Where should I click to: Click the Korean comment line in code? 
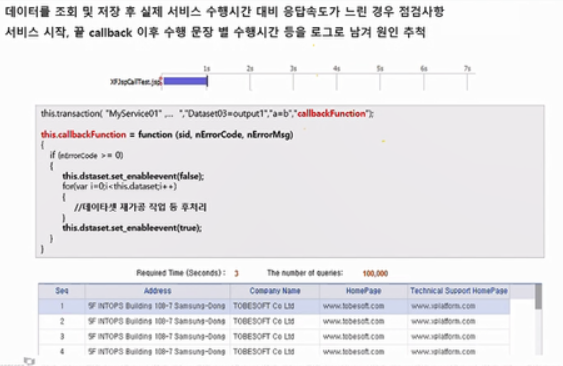(x=140, y=207)
